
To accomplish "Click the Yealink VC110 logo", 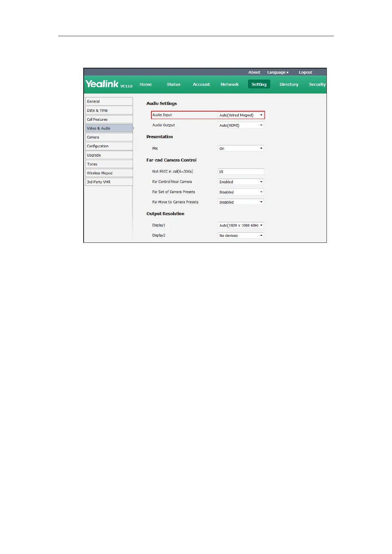I will [x=109, y=84].
